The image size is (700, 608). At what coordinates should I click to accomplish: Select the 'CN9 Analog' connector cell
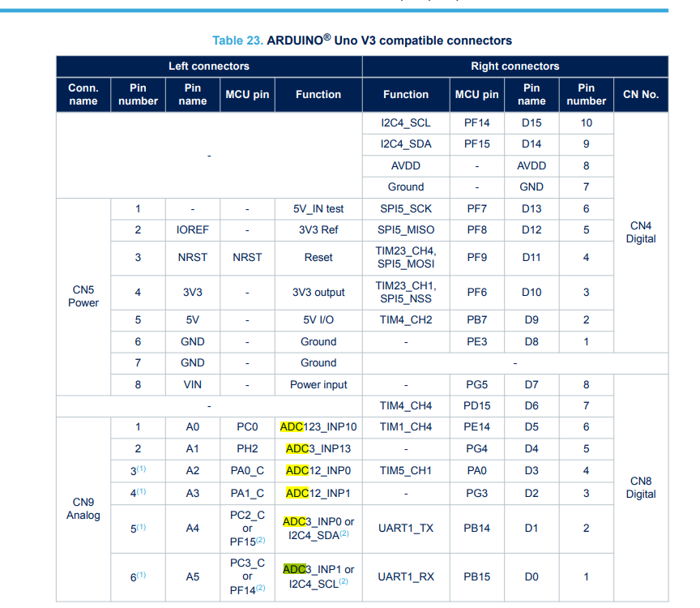83,509
